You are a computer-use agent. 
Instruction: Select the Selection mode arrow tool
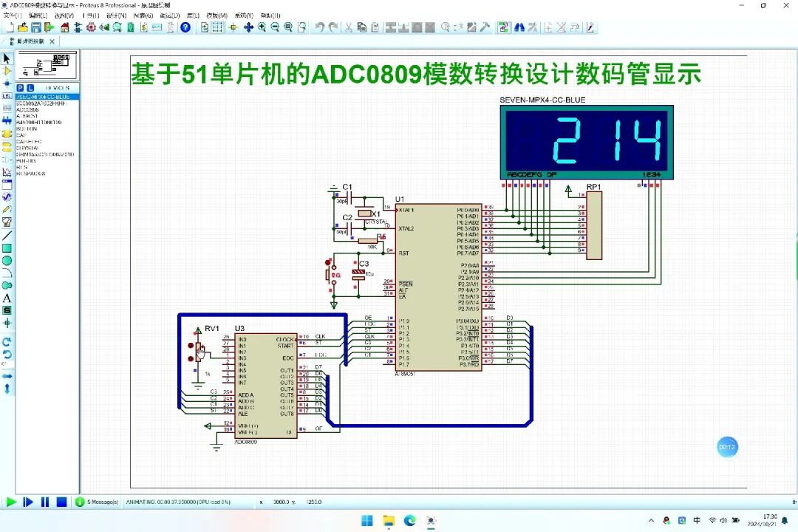click(7, 58)
